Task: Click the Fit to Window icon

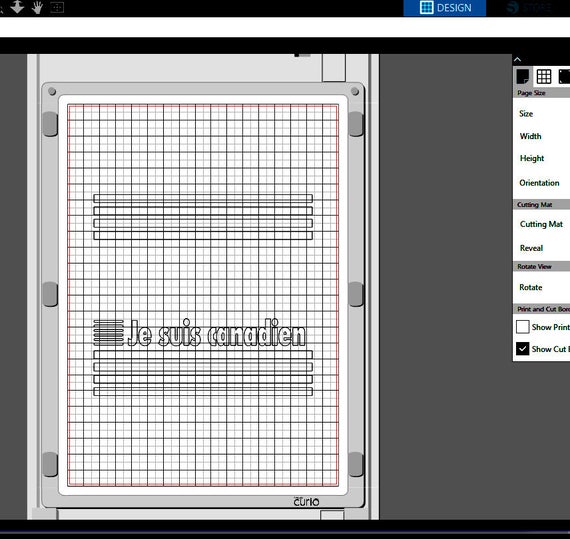Action: point(57,7)
